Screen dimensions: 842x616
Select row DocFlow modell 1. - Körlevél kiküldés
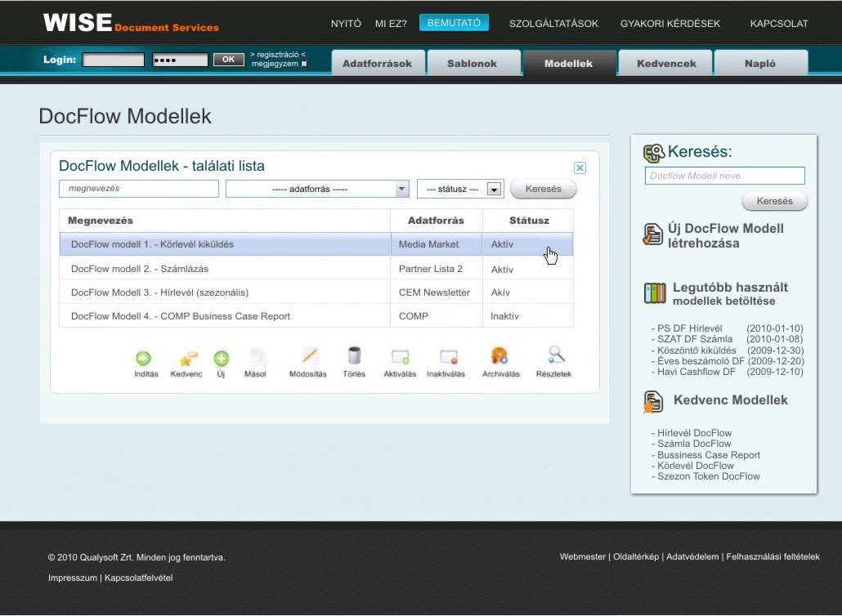(316, 244)
